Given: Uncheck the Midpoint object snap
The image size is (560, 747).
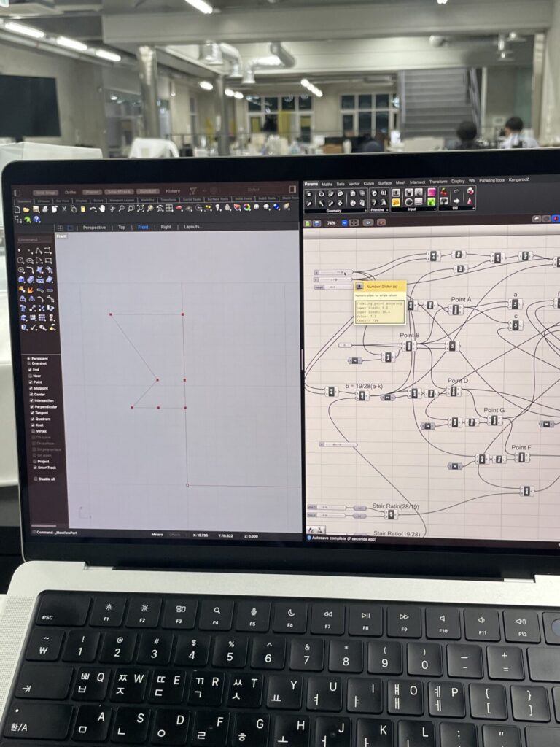Looking at the screenshot, I should point(29,388).
